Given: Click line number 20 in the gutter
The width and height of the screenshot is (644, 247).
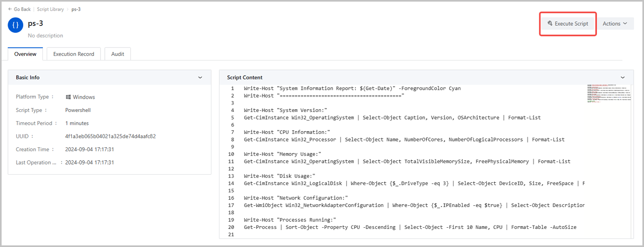Looking at the screenshot, I should tap(230, 227).
